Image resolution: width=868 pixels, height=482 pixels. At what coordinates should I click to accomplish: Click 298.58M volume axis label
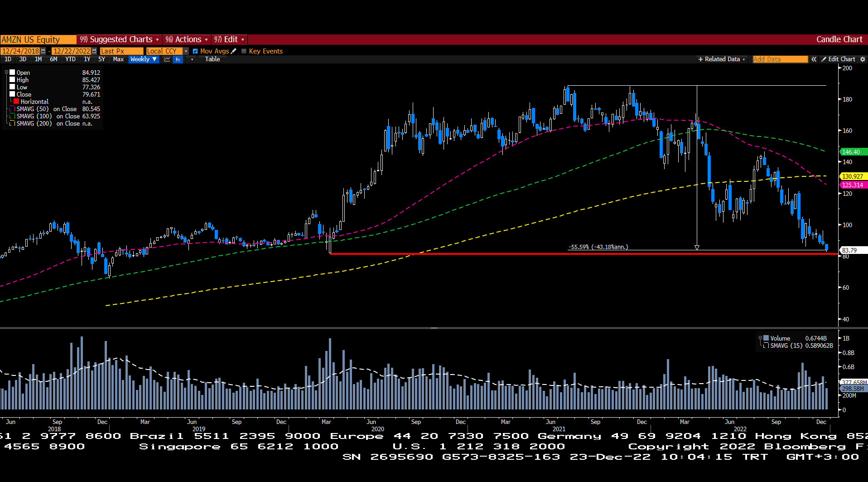coord(854,389)
